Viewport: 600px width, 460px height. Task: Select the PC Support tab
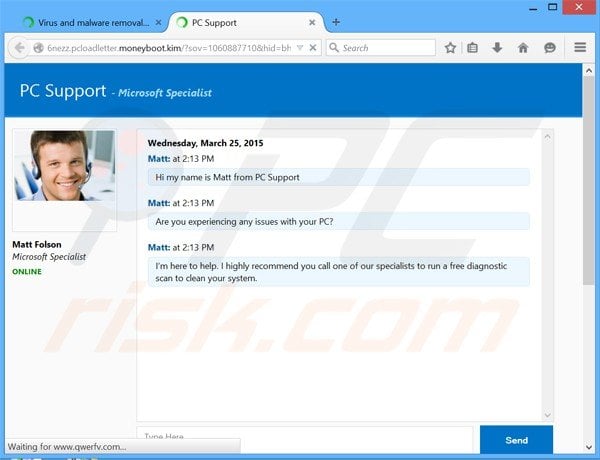point(245,23)
